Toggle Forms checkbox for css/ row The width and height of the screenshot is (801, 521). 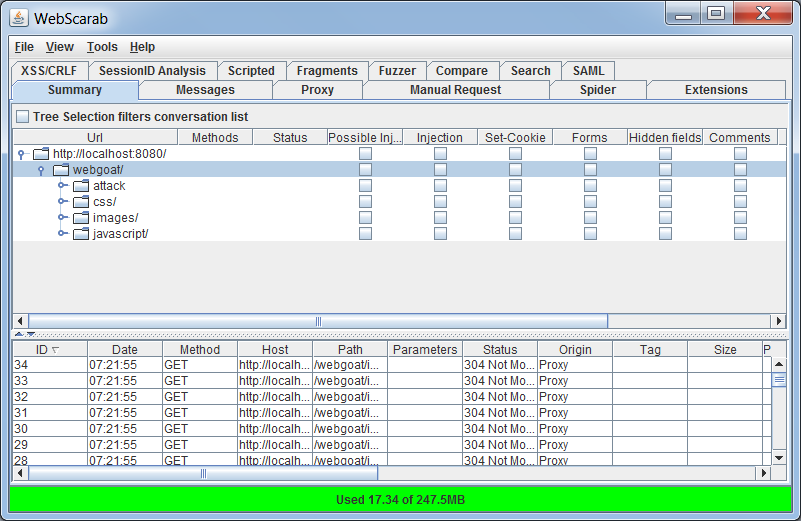591,202
